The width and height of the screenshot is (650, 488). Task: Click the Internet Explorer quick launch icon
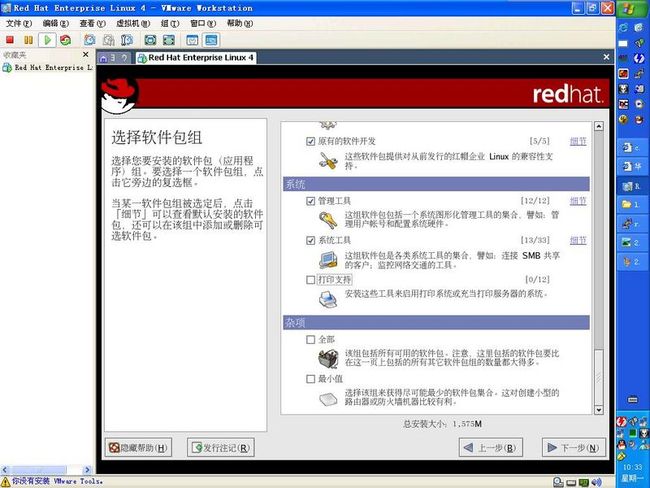(x=623, y=27)
